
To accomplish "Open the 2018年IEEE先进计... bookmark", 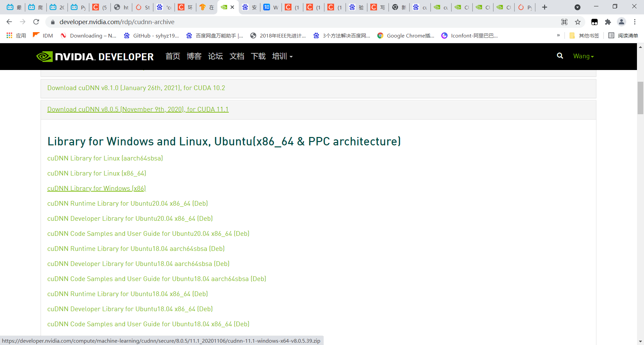I will pos(278,36).
